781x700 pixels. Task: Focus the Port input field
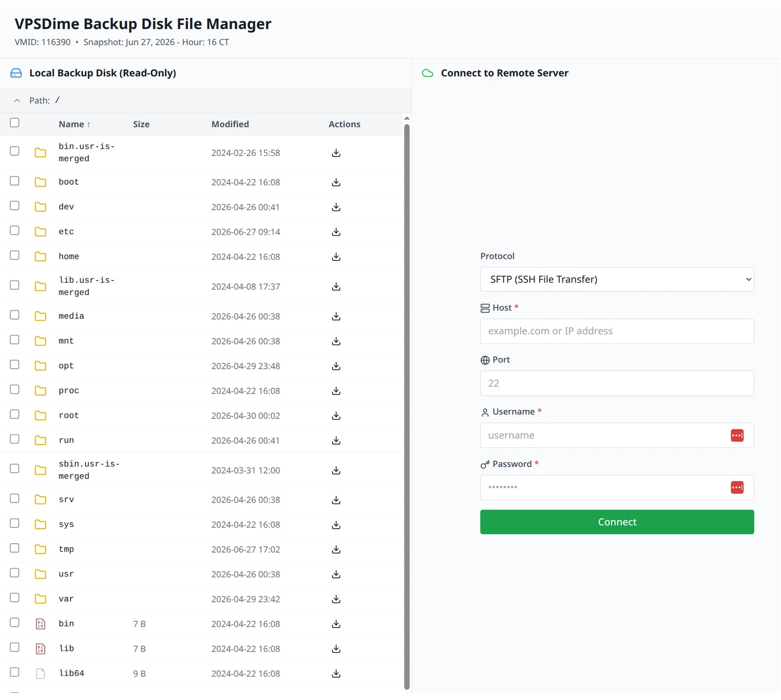pos(617,383)
